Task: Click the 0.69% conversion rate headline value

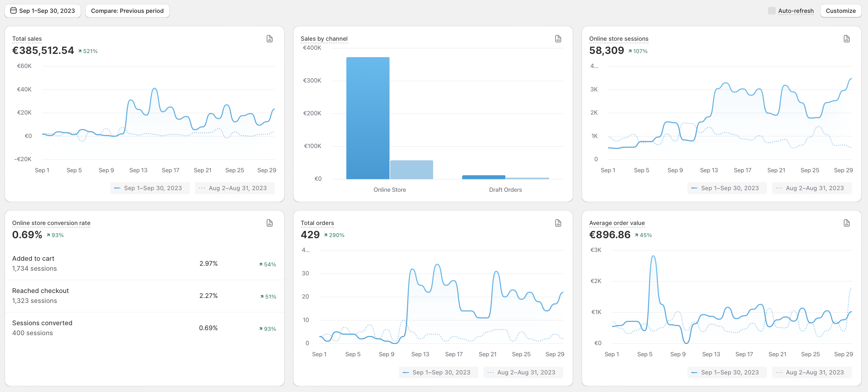Action: [27, 235]
